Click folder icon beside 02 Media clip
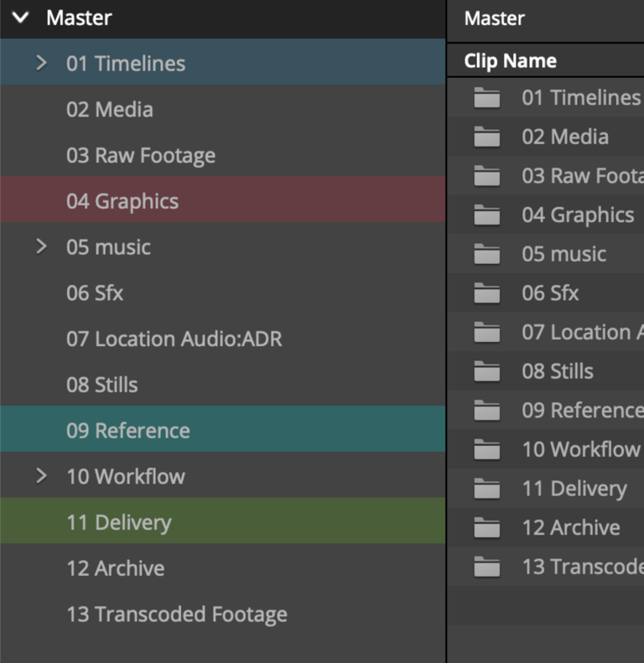The width and height of the screenshot is (644, 663). (x=486, y=137)
